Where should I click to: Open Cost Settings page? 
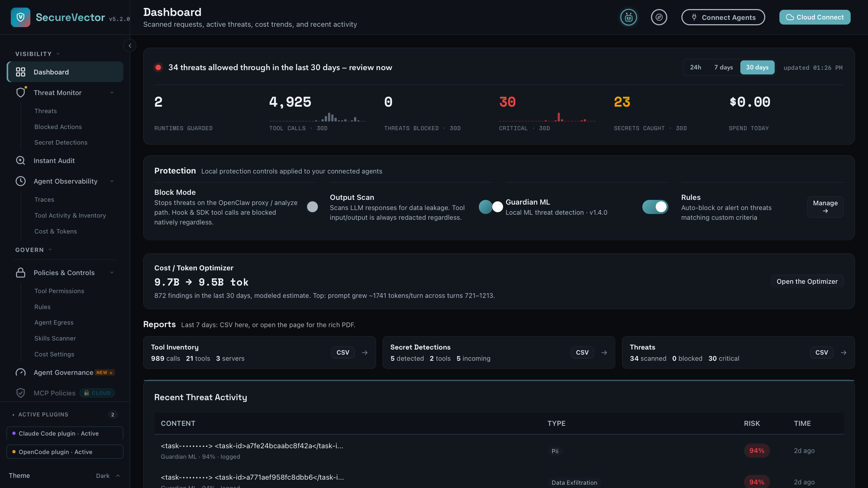(54, 354)
